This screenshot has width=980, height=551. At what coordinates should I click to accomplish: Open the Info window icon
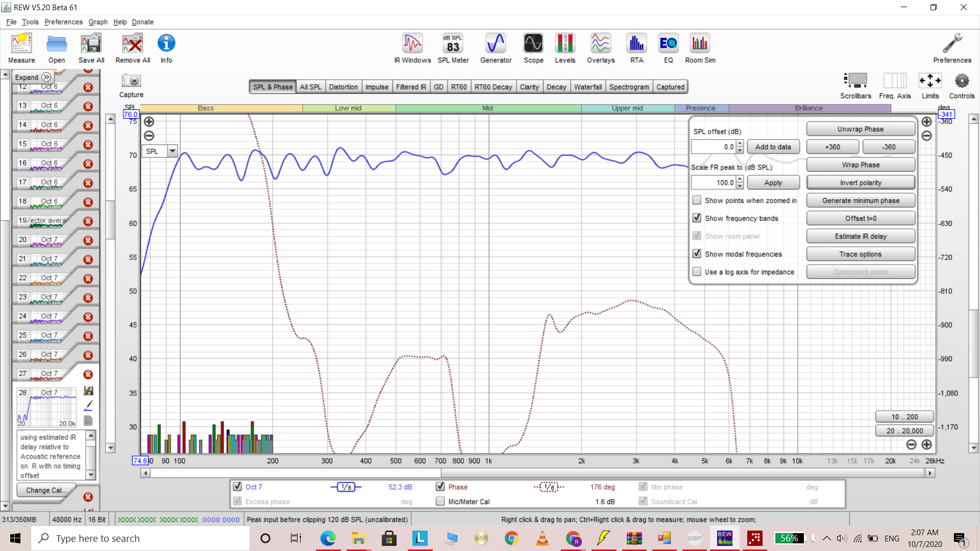pyautogui.click(x=166, y=48)
